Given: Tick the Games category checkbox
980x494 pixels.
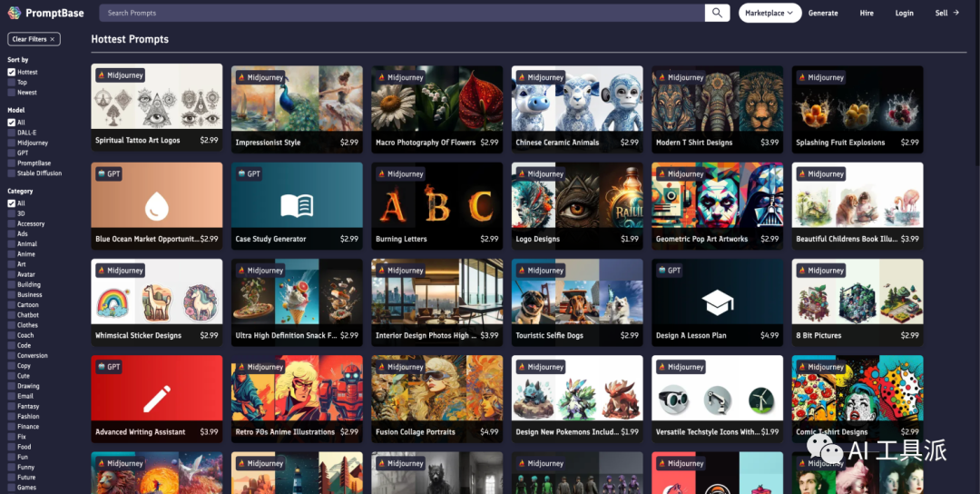Looking at the screenshot, I should (x=11, y=487).
